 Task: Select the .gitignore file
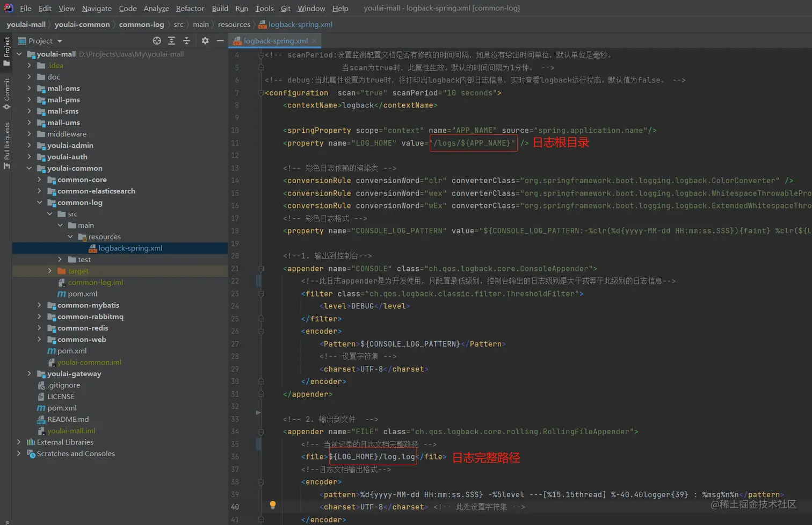pyautogui.click(x=63, y=385)
